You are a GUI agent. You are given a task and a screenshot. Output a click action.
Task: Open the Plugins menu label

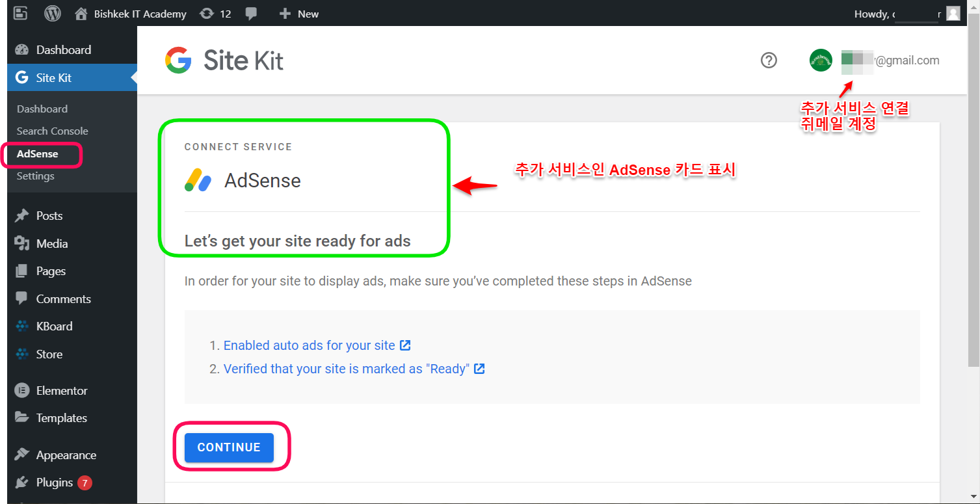[x=55, y=483]
